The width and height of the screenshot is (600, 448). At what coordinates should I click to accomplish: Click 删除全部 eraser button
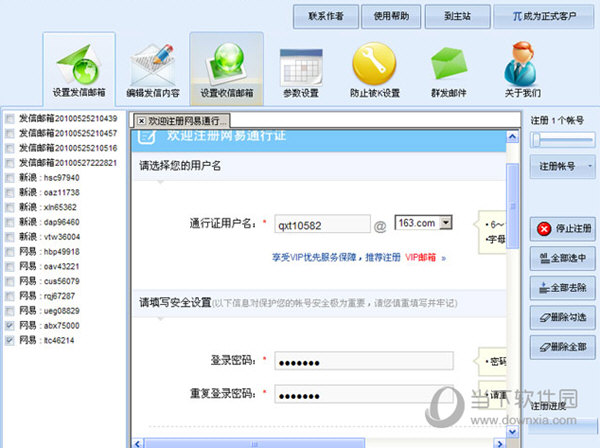(562, 347)
